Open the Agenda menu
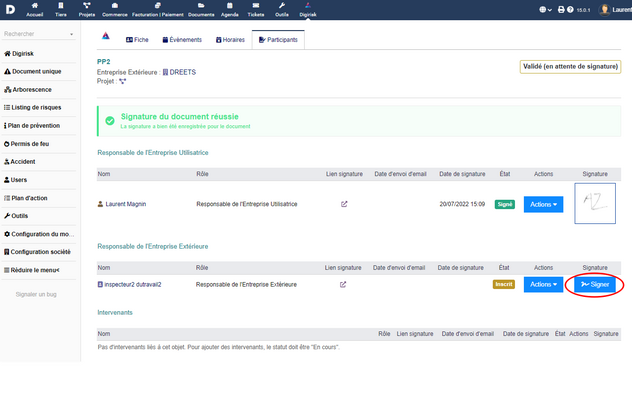Screen dimensions: 632x400 [x=230, y=10]
